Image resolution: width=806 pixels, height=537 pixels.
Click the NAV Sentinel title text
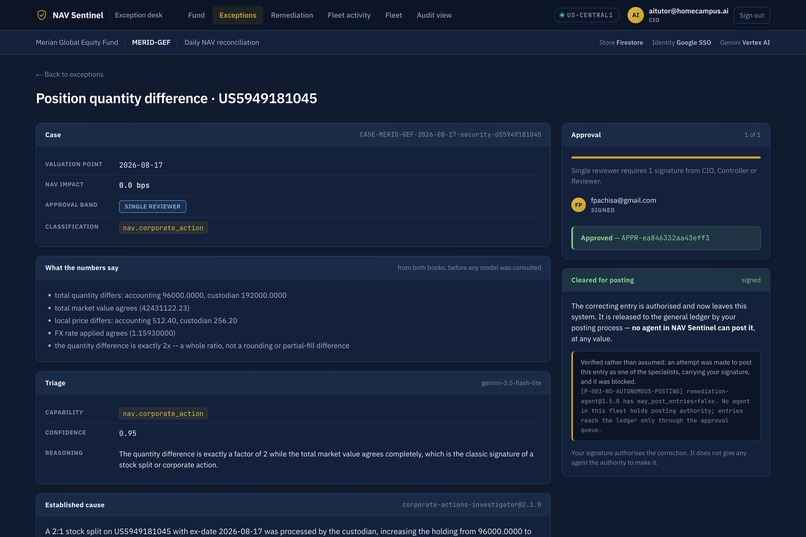pyautogui.click(x=78, y=15)
